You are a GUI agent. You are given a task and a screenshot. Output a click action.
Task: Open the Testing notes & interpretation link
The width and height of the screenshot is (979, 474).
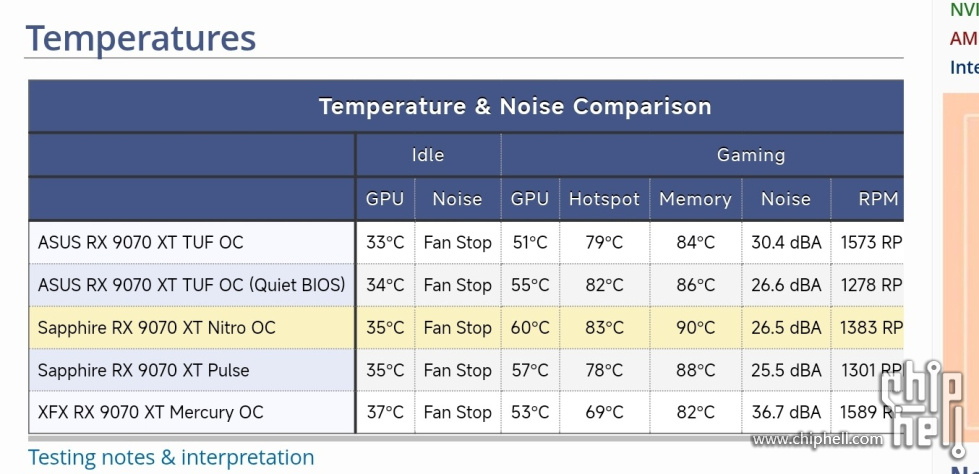(170, 457)
